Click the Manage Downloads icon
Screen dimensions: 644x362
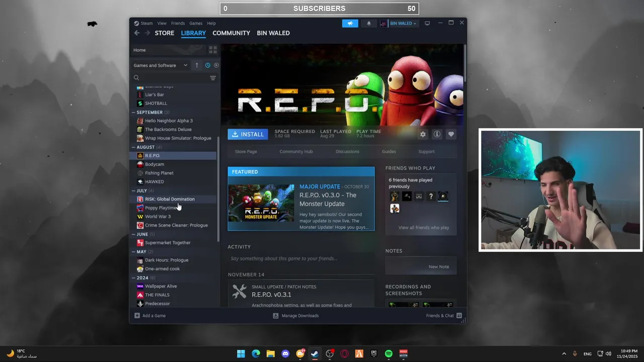tap(276, 316)
